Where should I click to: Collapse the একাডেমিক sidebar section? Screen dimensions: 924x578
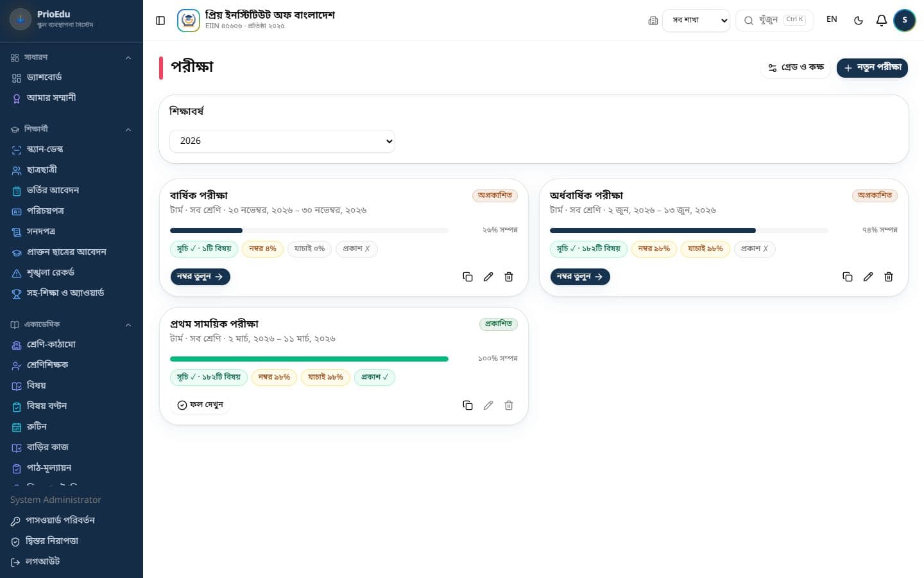pos(128,324)
